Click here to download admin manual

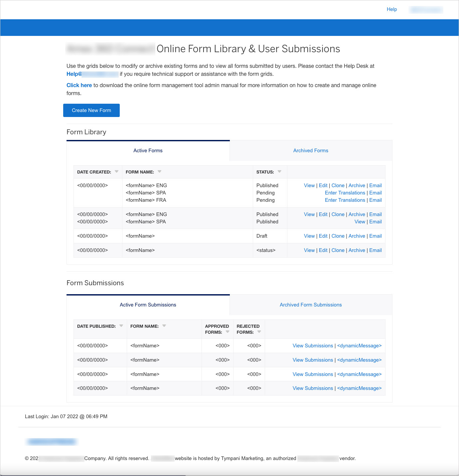79,85
